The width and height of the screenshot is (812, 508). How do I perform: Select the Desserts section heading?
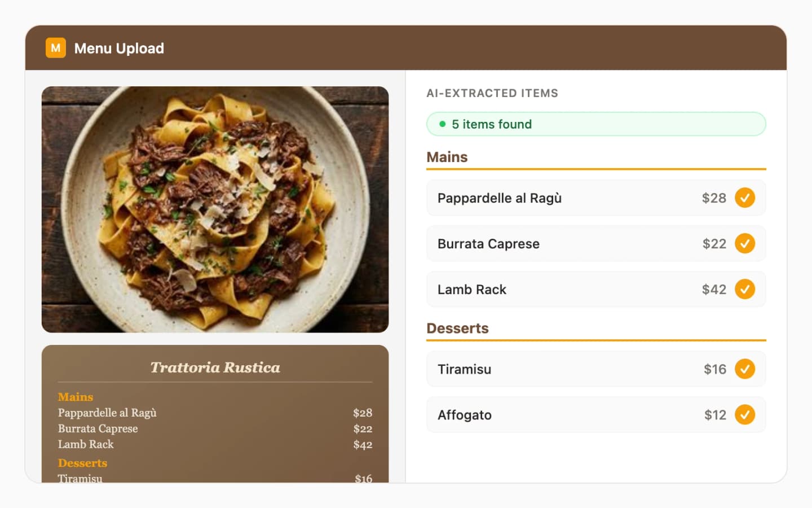[457, 328]
